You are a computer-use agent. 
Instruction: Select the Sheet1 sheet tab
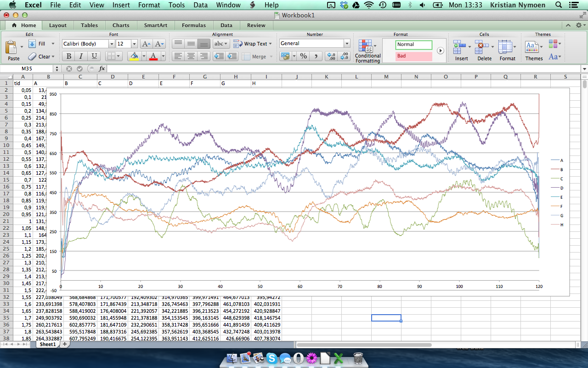47,344
